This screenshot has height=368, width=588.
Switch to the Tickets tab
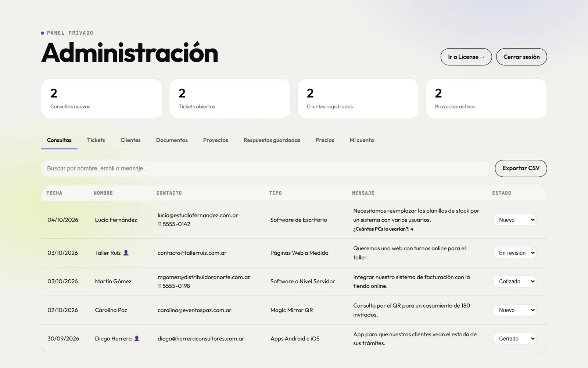96,140
